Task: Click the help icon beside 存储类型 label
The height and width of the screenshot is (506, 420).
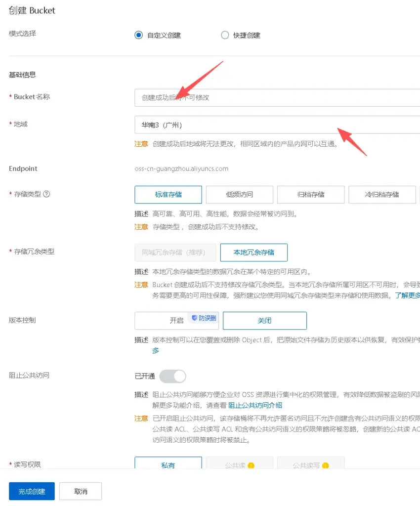Action: click(47, 194)
